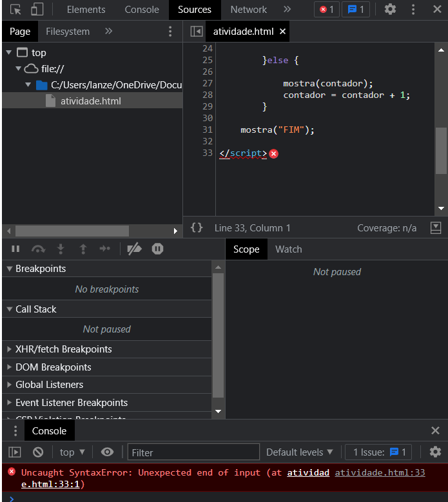Click the 1 Issue button in console
Image resolution: width=448 pixels, height=502 pixels.
tap(378, 452)
